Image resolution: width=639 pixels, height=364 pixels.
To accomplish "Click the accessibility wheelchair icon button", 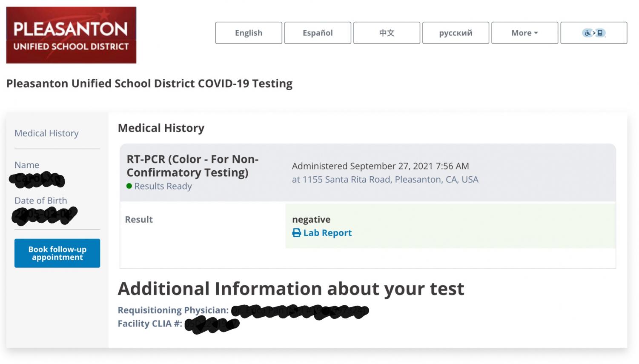I will pyautogui.click(x=593, y=33).
